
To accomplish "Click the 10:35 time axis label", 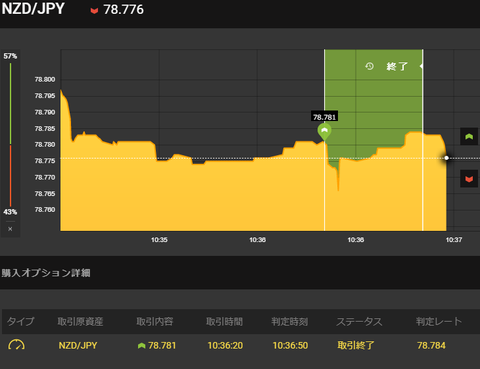I will tap(159, 240).
